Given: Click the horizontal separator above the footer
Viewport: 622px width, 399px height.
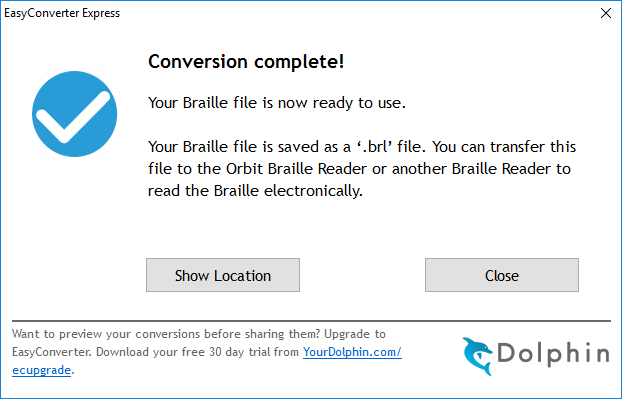Looking at the screenshot, I should tap(311, 320).
